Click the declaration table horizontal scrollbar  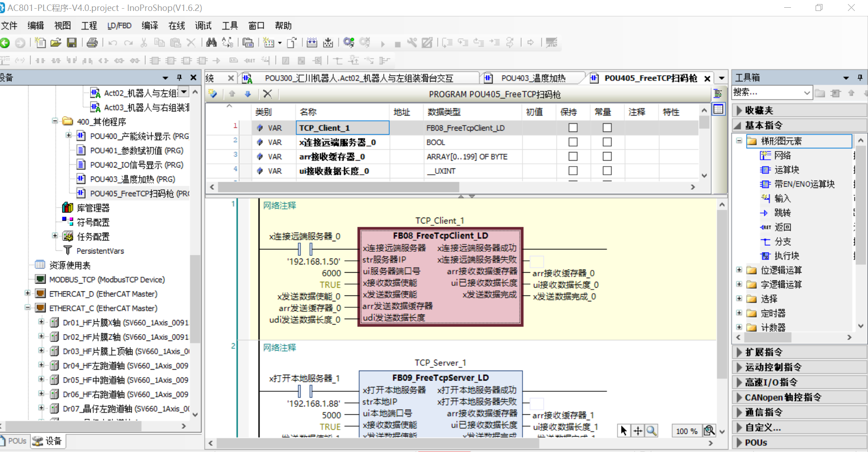pos(339,187)
